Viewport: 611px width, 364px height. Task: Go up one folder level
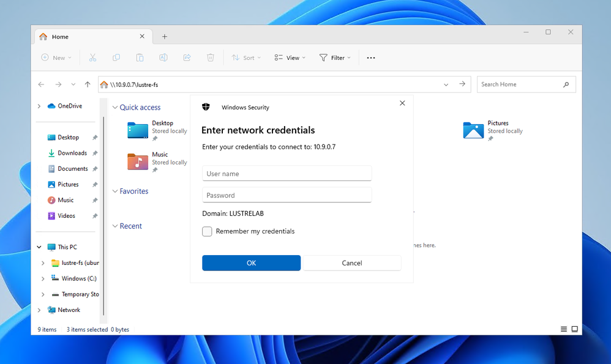(88, 84)
